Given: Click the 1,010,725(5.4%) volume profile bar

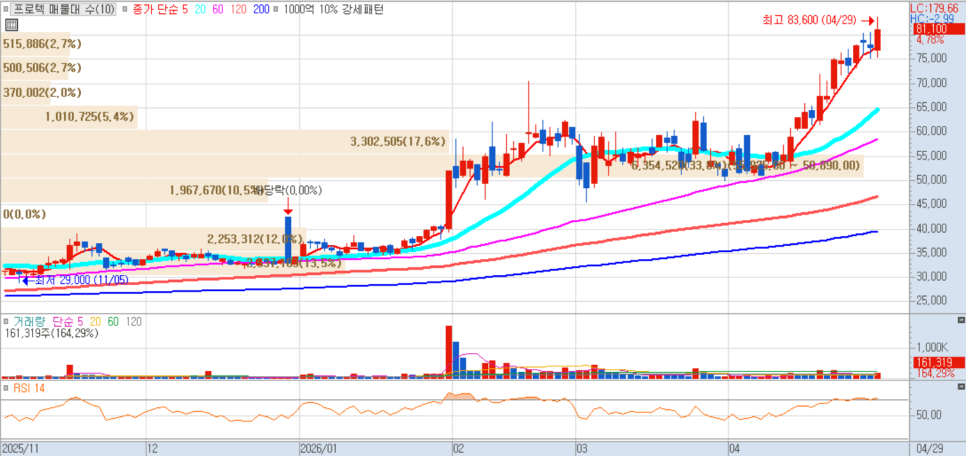Looking at the screenshot, I should click(x=68, y=116).
